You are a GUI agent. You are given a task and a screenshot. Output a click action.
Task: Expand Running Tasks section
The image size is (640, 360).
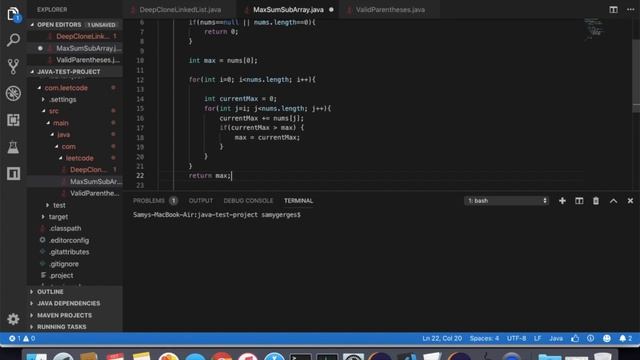[75, 327]
